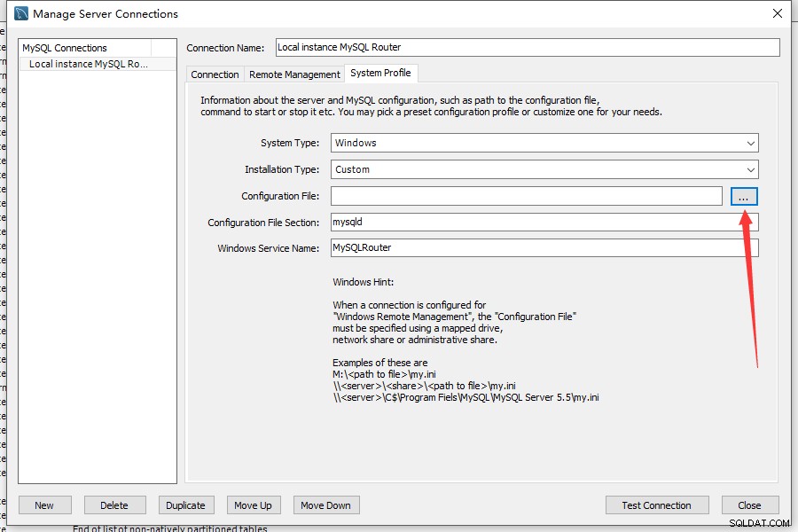Click the Windows Service Name field
This screenshot has height=532, width=798.
544,248
